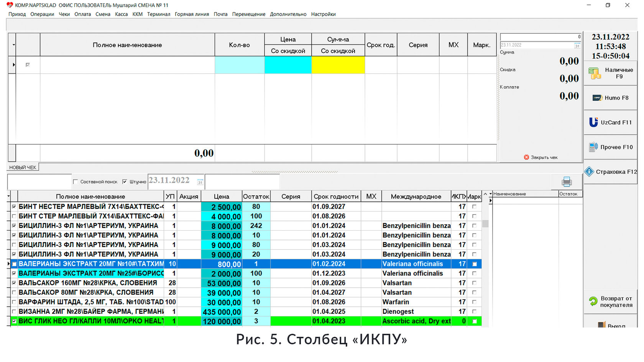Click the Humo F8 card icon

point(597,98)
